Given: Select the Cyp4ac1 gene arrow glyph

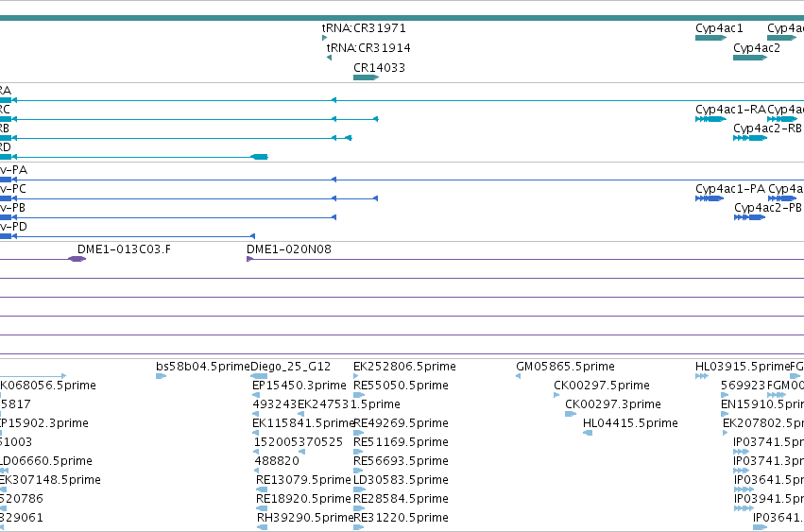Looking at the screenshot, I should [x=710, y=38].
